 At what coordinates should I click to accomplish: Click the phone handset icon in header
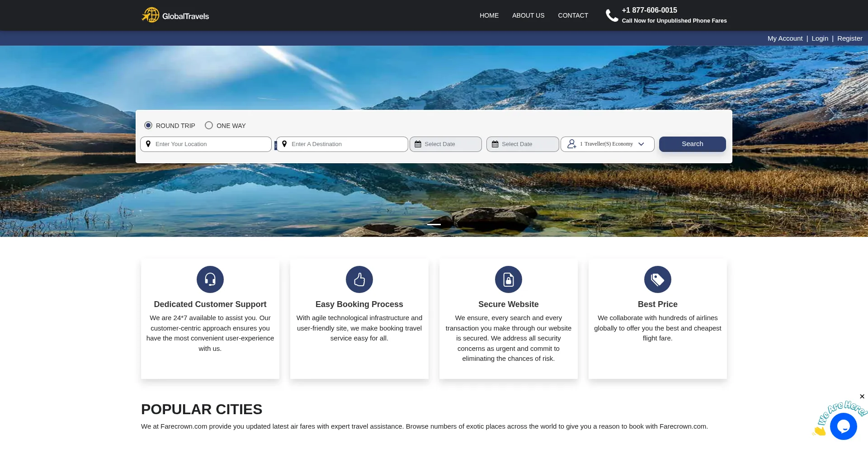(612, 15)
